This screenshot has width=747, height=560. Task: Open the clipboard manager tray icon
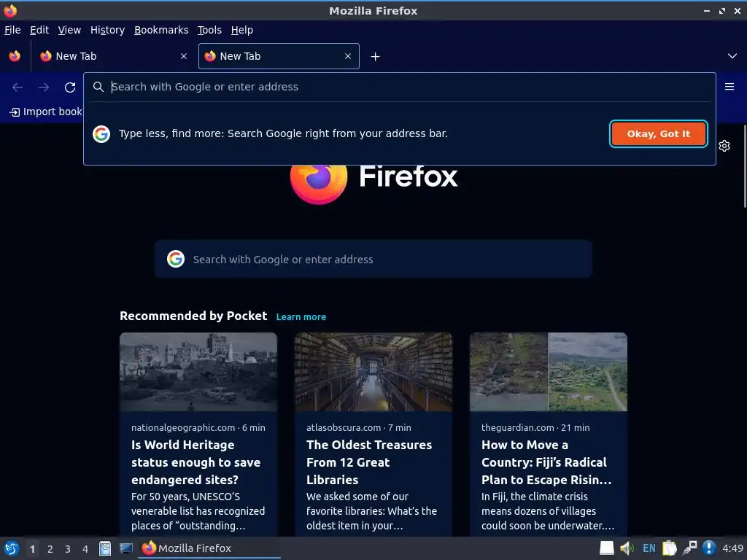(x=670, y=548)
